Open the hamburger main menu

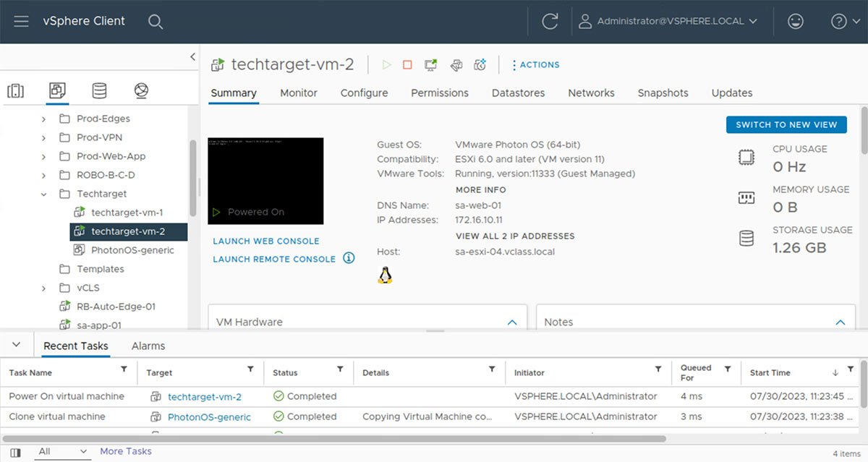21,21
